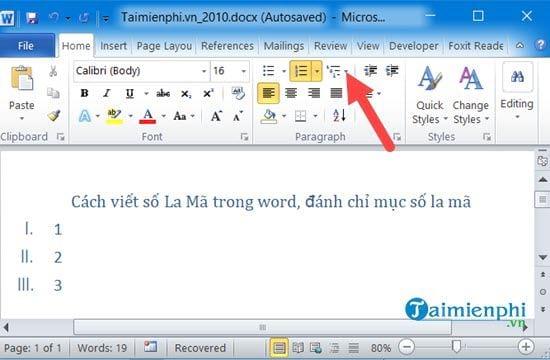Switch to the Page Layout tab
This screenshot has width=550, height=360.
tap(164, 46)
